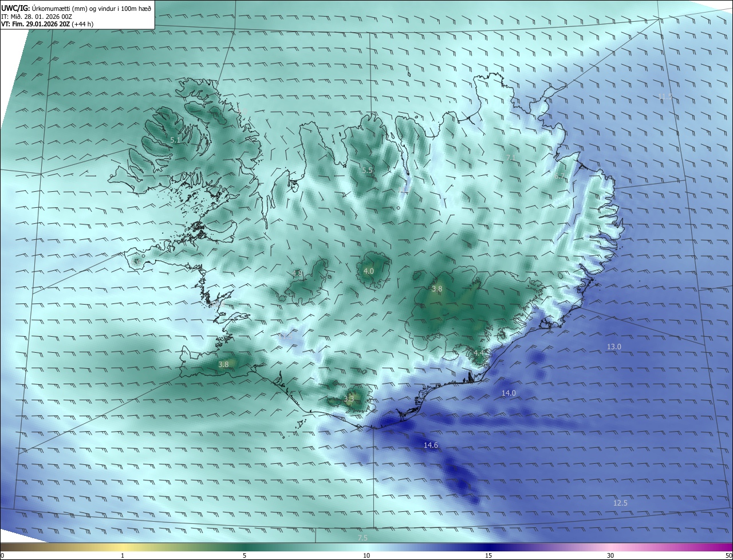Click the IT: Mið. 28. 01. 2026 00Z line

tap(36, 16)
